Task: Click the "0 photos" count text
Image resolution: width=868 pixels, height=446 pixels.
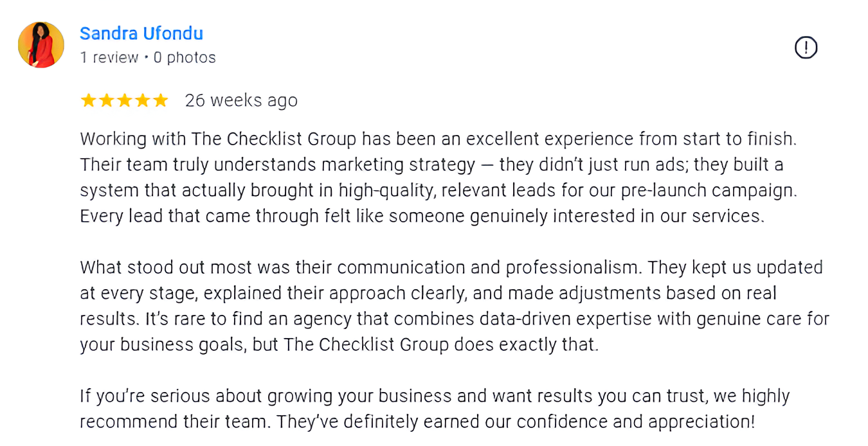Action: click(x=185, y=58)
